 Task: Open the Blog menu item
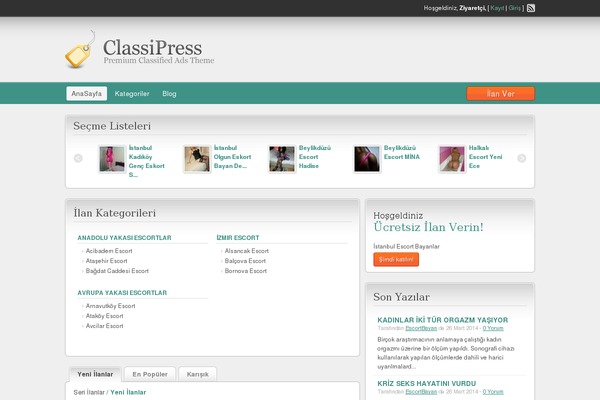[169, 94]
